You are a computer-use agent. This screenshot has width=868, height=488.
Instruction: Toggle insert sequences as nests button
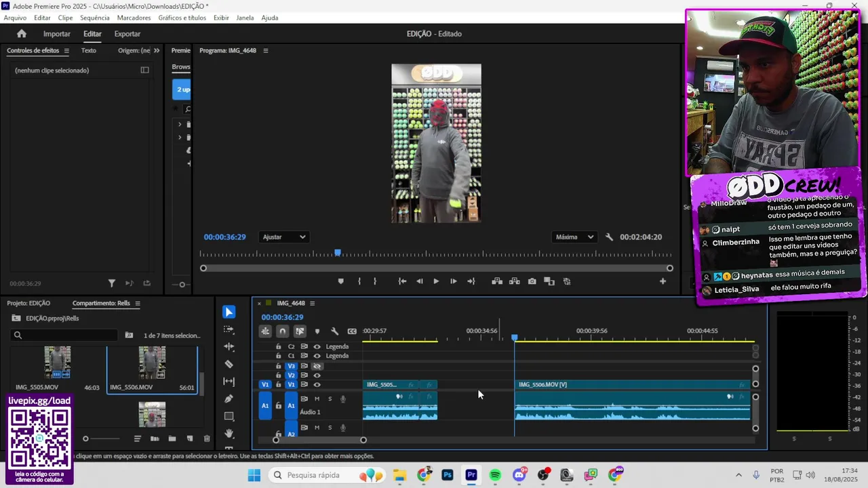pos(265,331)
